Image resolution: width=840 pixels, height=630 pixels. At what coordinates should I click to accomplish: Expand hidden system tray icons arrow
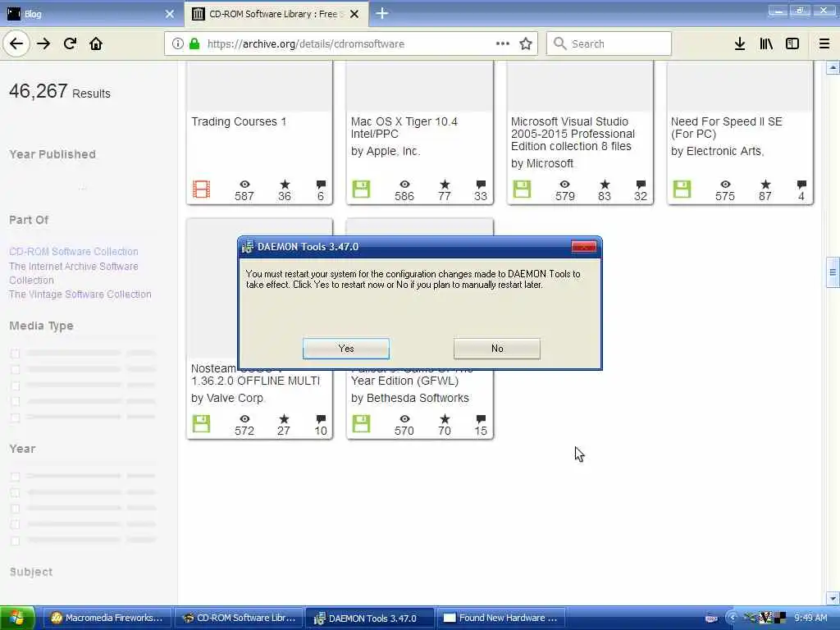(x=733, y=619)
